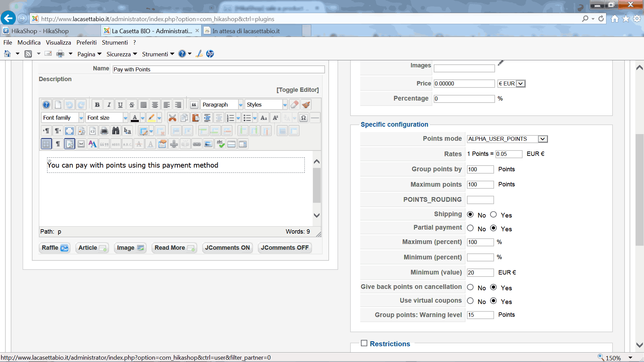Open find with binoculars icon

[116, 131]
